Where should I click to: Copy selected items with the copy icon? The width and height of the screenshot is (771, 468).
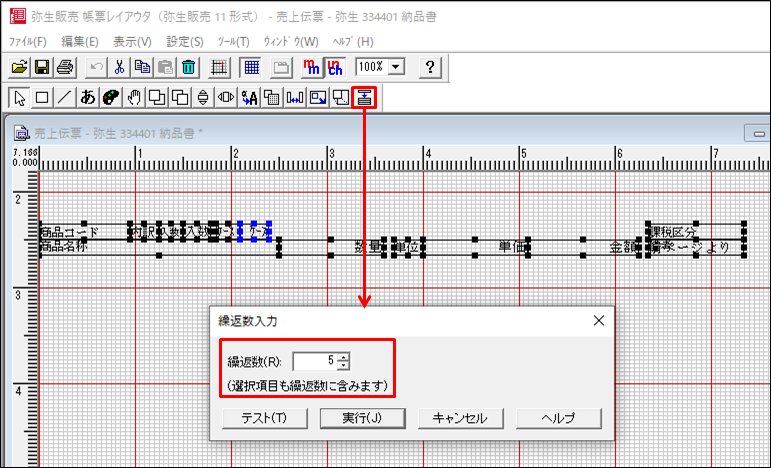tap(142, 67)
